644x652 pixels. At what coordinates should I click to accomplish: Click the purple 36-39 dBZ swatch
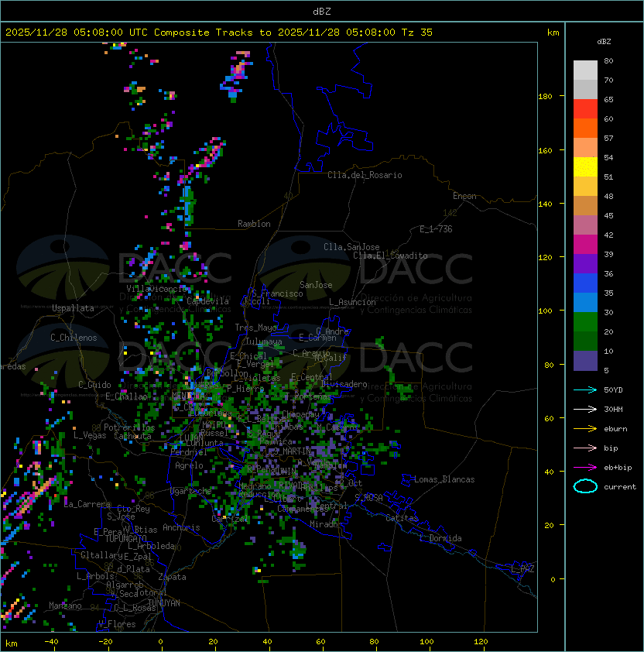coord(585,263)
